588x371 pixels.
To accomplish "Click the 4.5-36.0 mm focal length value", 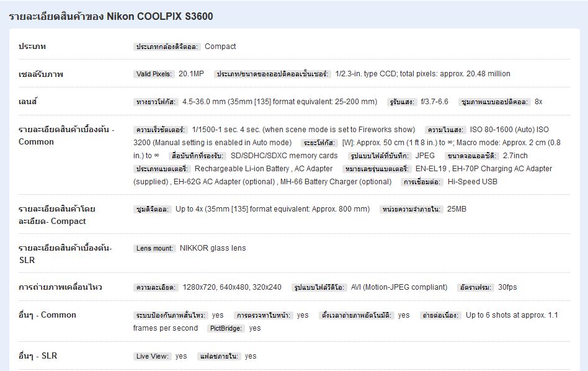I will (280, 102).
